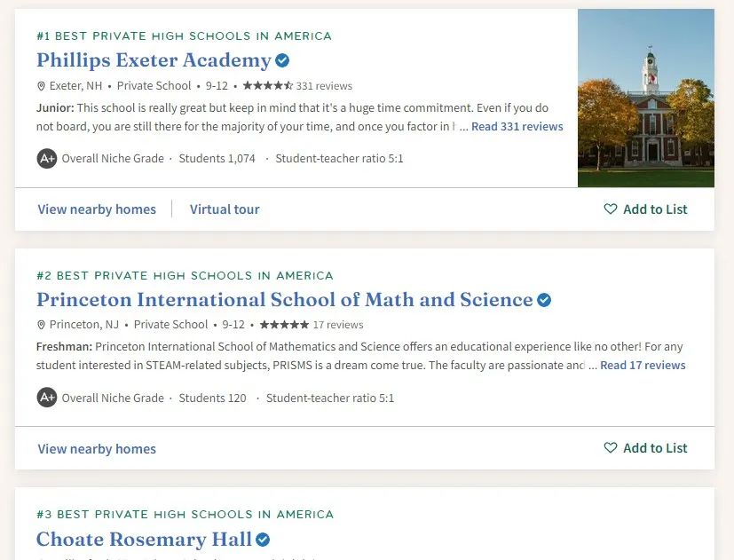Screen dimensions: 734x560
Task: Open Princeton International School of Math and Science
Action: pyautogui.click(x=284, y=299)
